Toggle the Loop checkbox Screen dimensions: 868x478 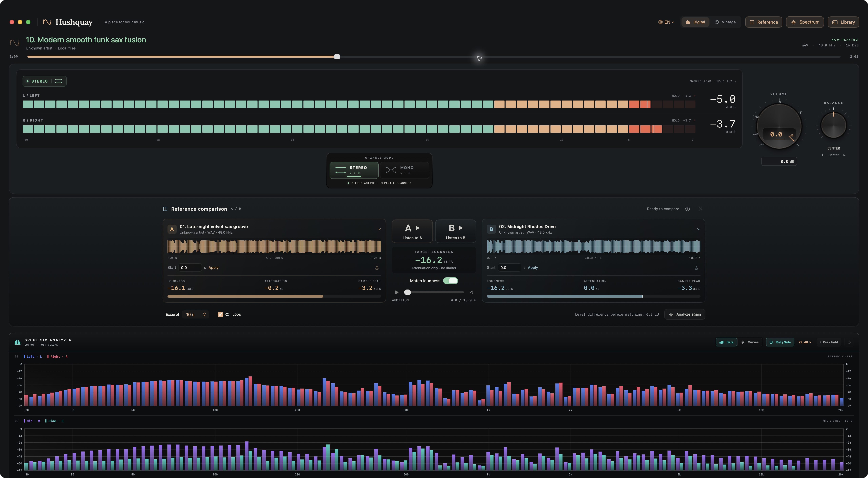coord(220,315)
